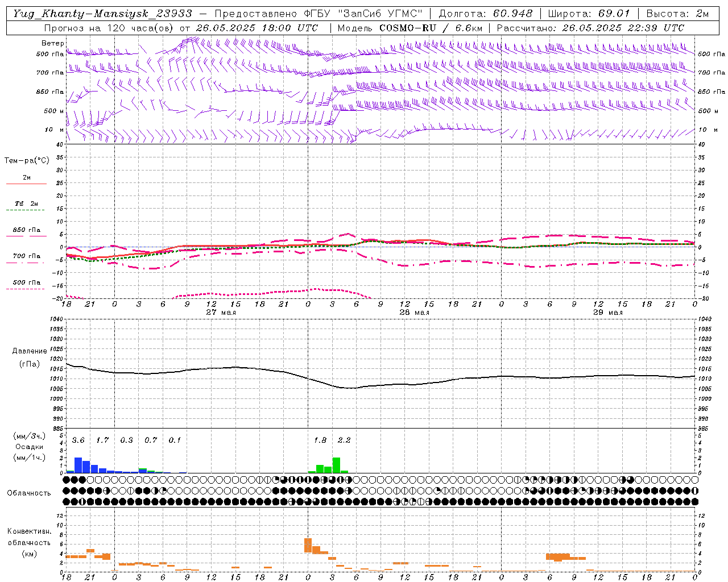Click the 500 м wind level label
The height and width of the screenshot is (582, 728).
pyautogui.click(x=54, y=111)
